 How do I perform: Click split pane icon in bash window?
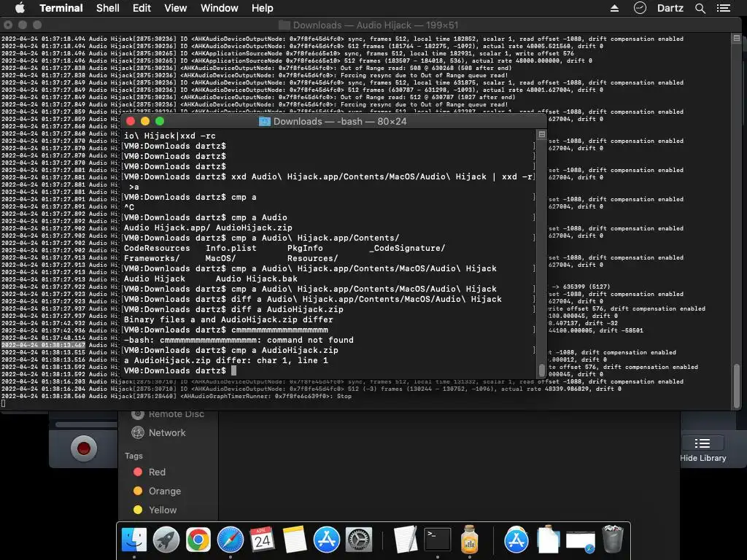click(542, 134)
